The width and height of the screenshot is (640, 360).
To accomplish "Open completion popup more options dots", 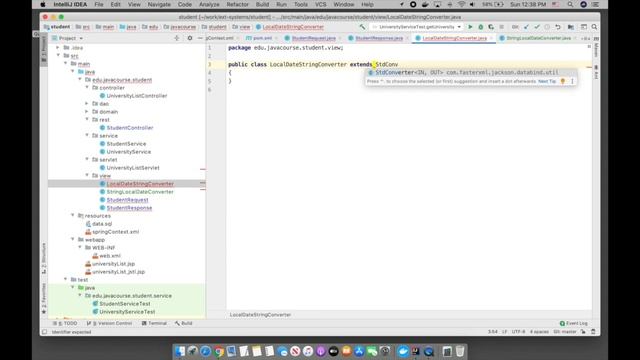I will click(572, 81).
